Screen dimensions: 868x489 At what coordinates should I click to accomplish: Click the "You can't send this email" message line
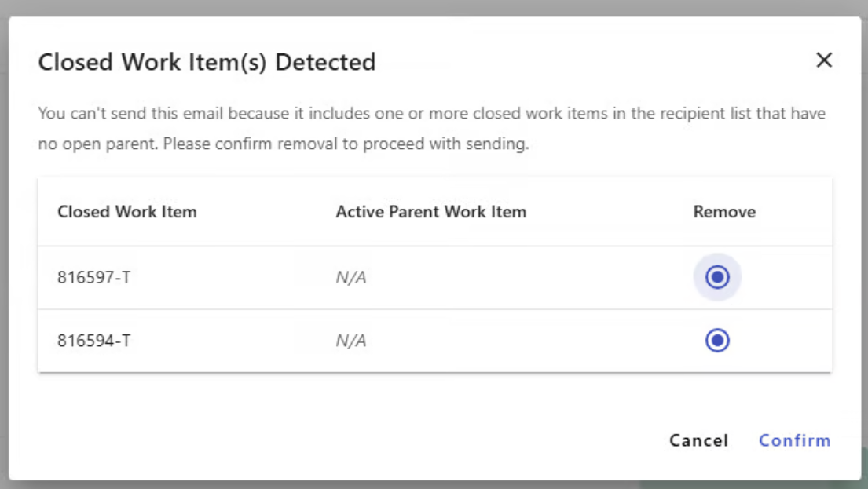point(431,114)
